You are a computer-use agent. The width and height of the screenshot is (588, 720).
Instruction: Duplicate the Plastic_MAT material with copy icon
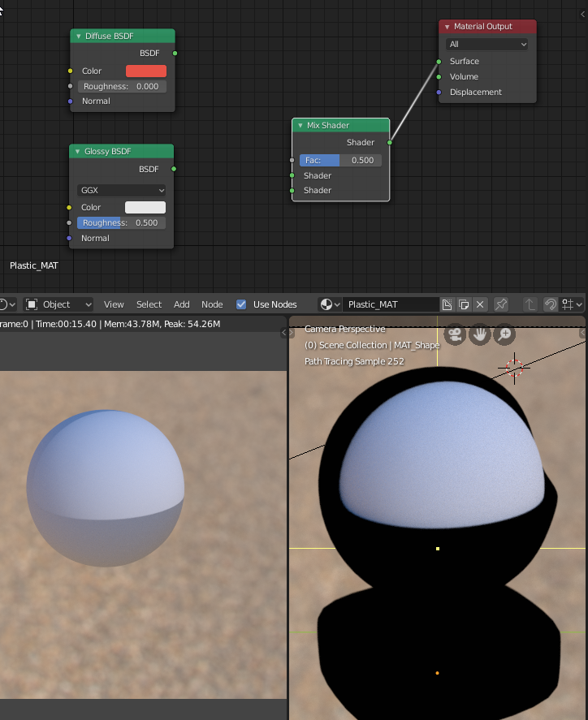464,304
